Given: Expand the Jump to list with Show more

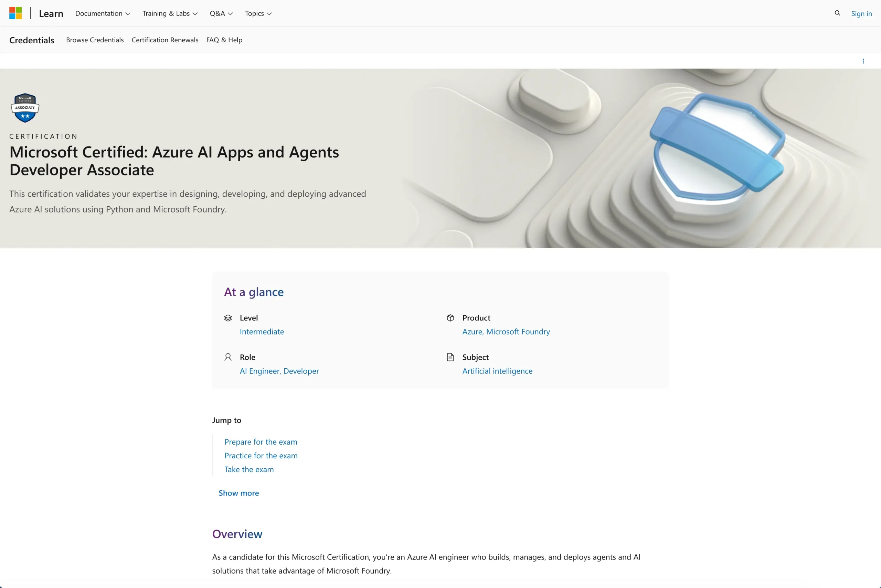Looking at the screenshot, I should [238, 493].
